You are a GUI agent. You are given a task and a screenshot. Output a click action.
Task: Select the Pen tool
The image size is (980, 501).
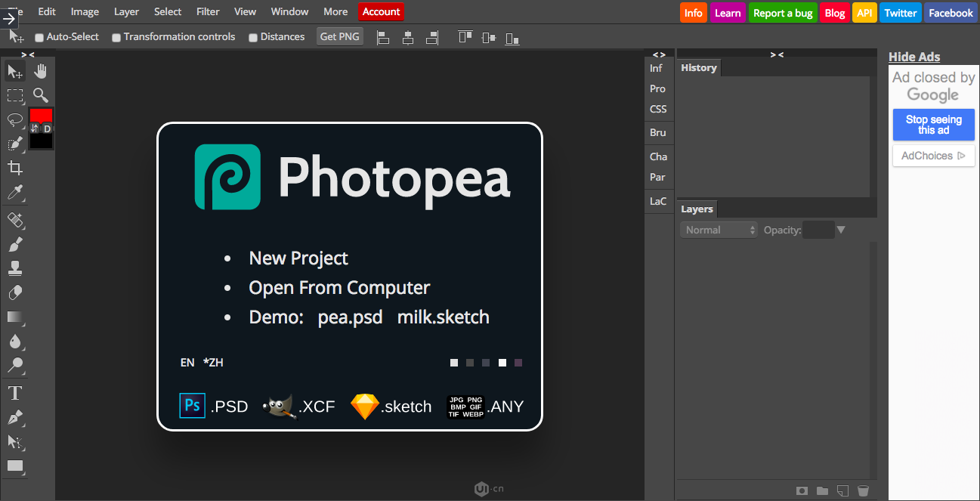click(15, 417)
